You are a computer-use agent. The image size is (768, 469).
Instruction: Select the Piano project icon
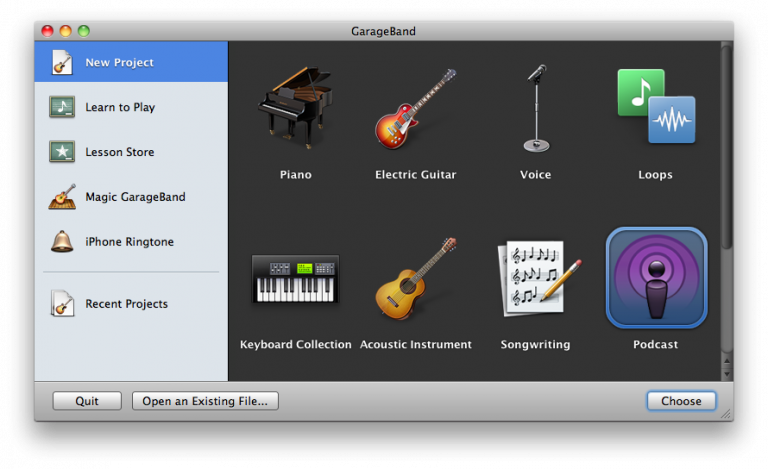[295, 108]
